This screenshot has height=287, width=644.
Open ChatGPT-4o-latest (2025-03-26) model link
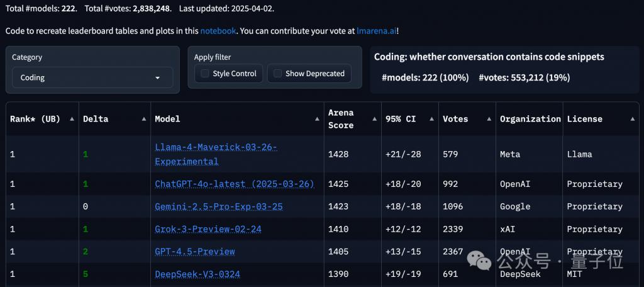[235, 184]
